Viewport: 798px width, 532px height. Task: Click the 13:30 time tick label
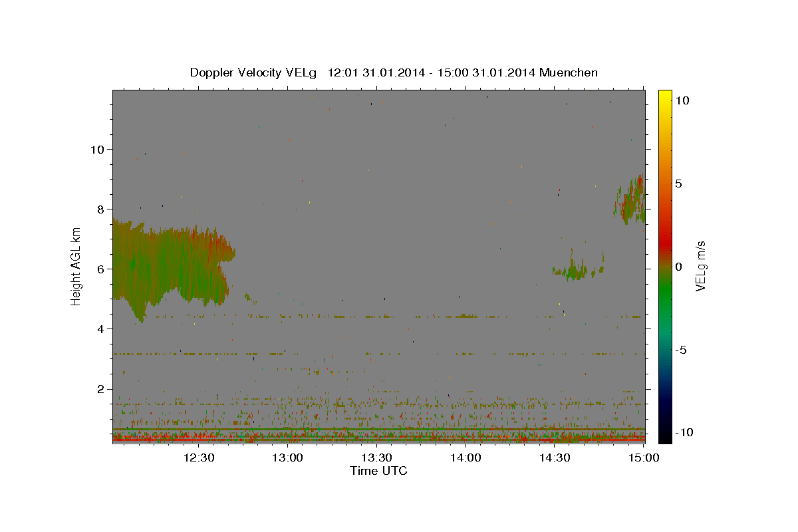click(x=376, y=458)
